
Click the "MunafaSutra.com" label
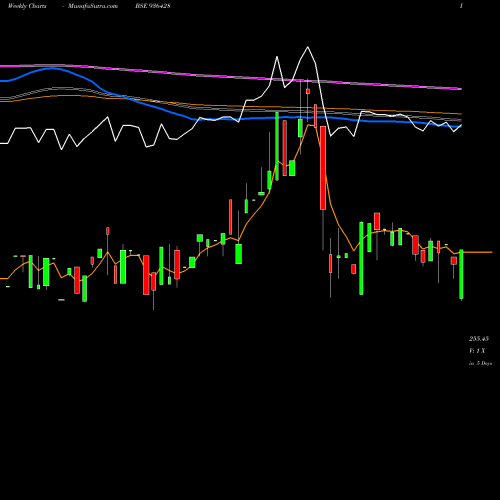(93, 6)
